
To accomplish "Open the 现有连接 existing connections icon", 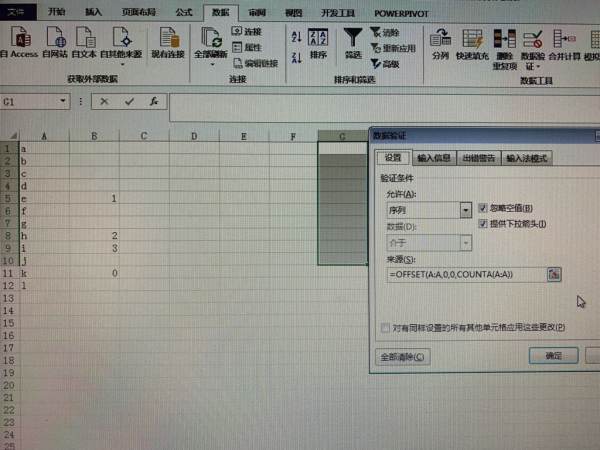I will 167,41.
